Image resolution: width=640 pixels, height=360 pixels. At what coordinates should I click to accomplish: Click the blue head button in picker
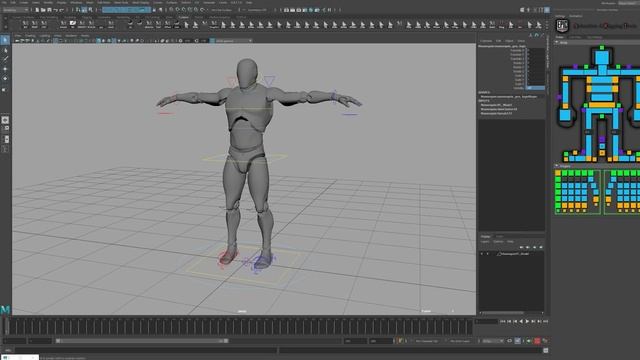tap(602, 57)
